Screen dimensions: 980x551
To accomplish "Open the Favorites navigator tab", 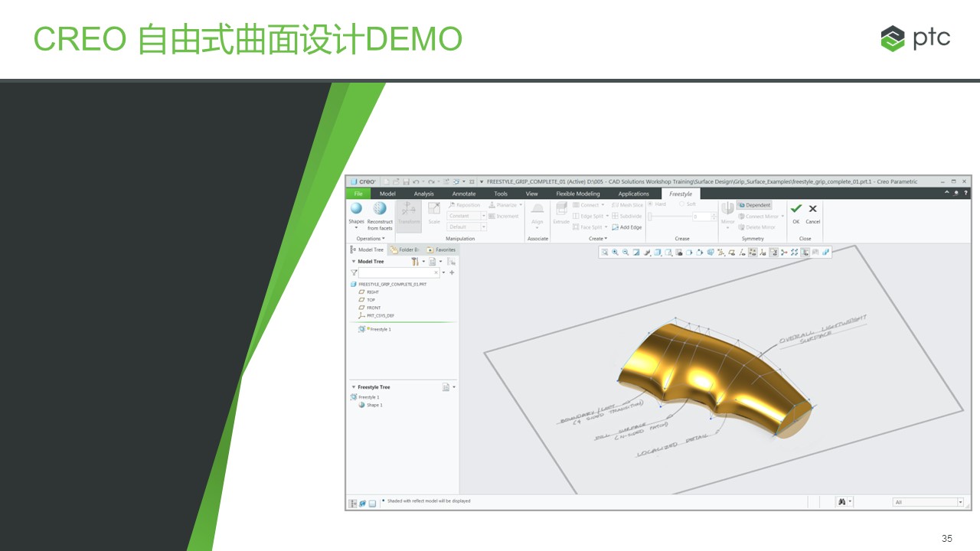I will tap(441, 249).
